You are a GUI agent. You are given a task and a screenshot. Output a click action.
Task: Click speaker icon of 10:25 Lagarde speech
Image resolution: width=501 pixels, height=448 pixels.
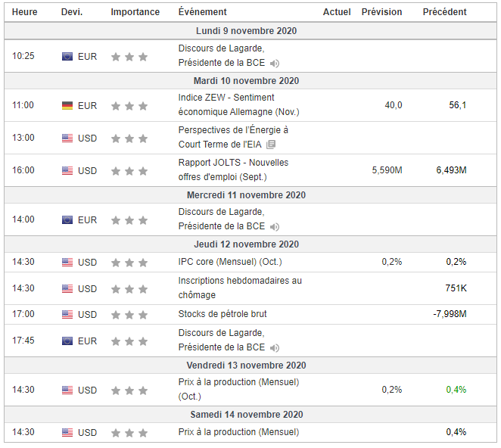(275, 64)
